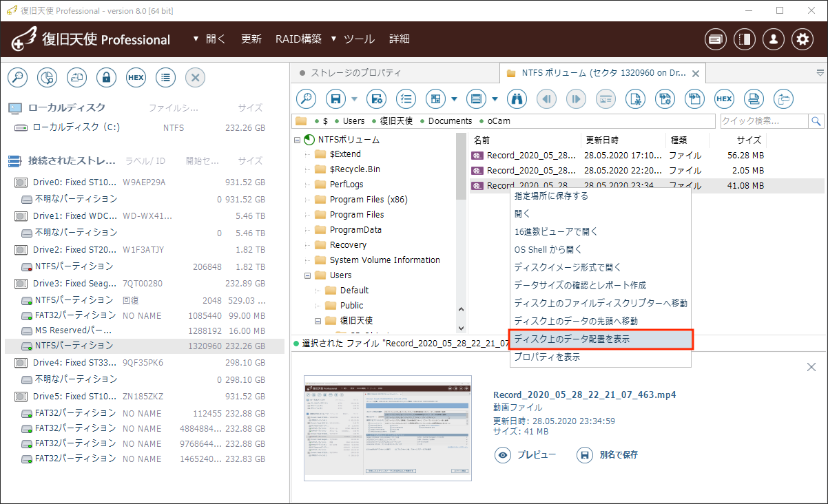Select ローカルディスク (C:) in storage list

click(x=76, y=127)
